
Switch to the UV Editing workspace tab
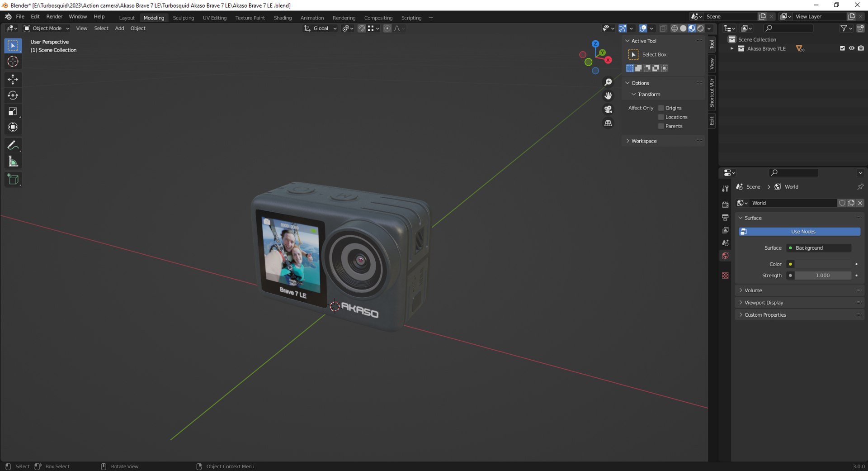[x=214, y=18]
